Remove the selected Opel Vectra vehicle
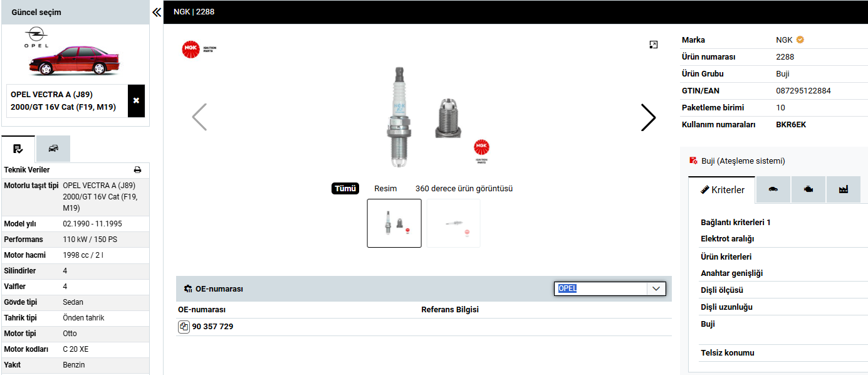This screenshot has height=375, width=868. click(136, 101)
